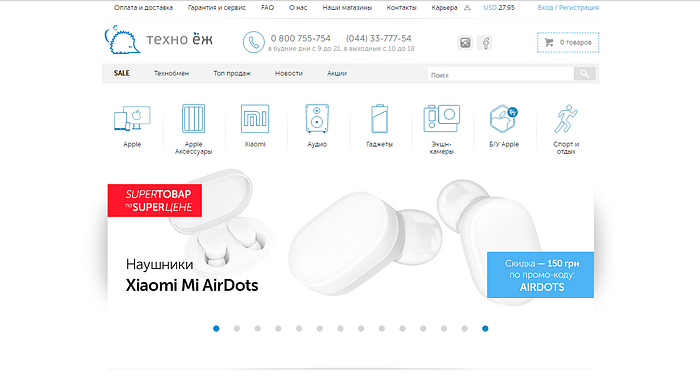Select the eighth banner slide dot
Viewport: 700px width, 386px height.
tap(361, 328)
